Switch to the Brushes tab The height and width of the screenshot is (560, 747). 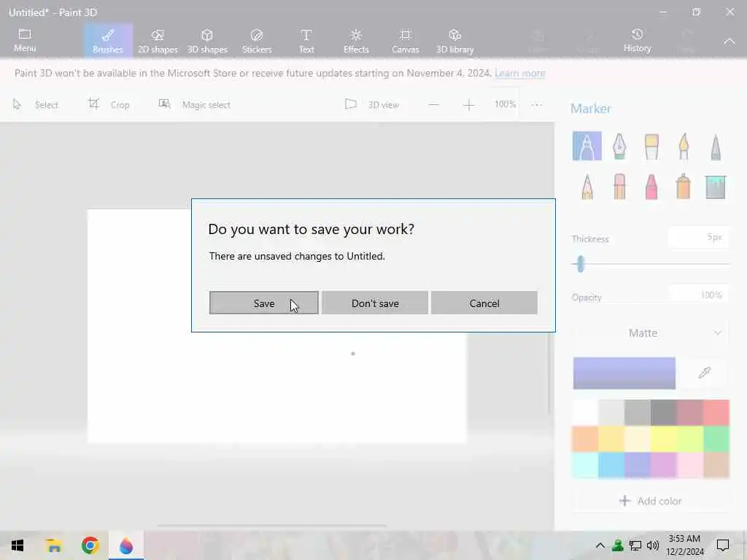pos(108,41)
